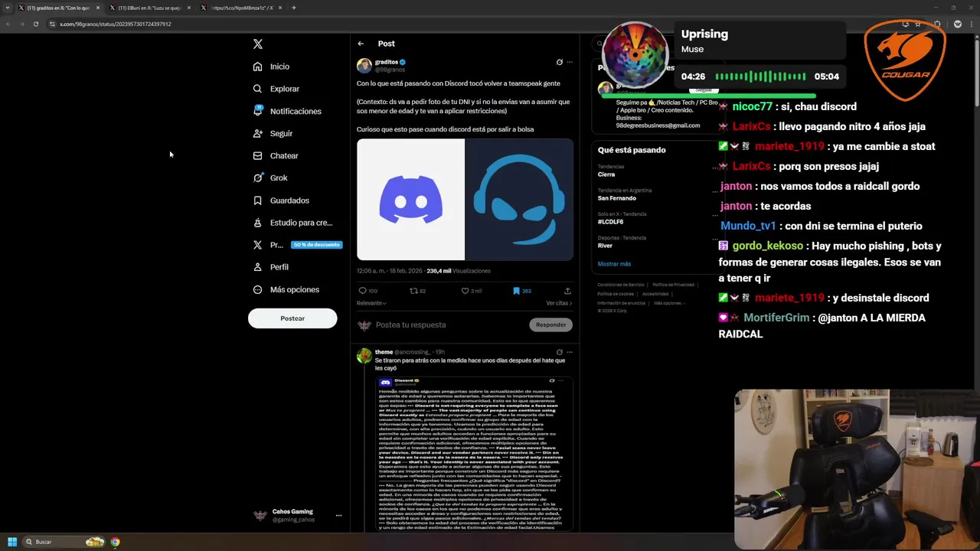980x551 pixels.
Task: Switch to the t.co/NpoMBmza1z browser tab
Action: [241, 8]
